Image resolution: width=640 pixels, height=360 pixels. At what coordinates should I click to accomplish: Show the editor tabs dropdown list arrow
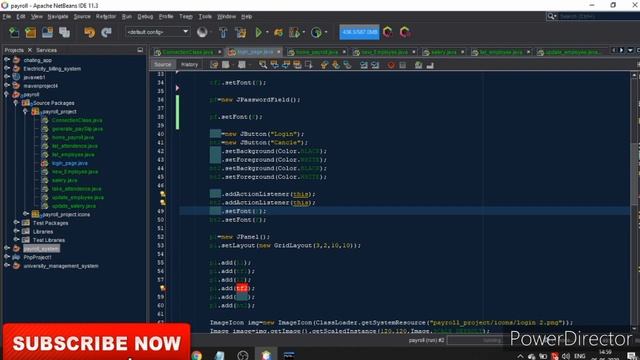click(630, 51)
